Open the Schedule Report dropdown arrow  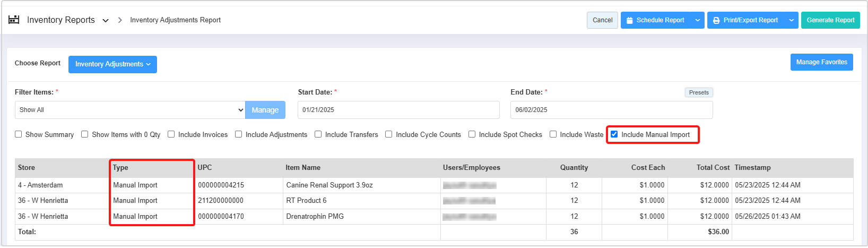(698, 20)
